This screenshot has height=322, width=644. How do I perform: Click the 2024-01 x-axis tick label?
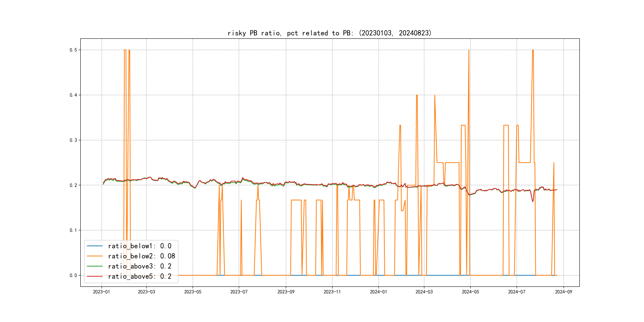tap(378, 292)
